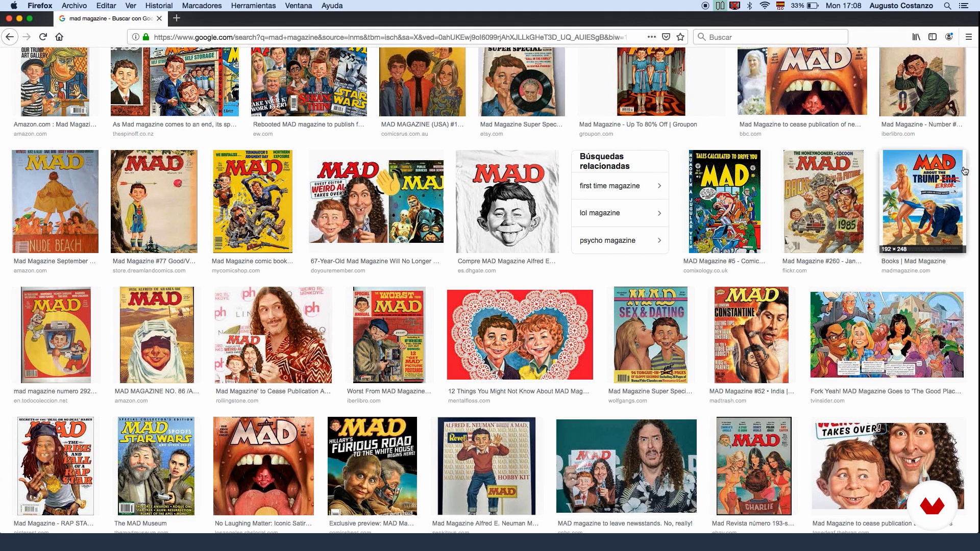Show sidebars icon in Firefox toolbar
The width and height of the screenshot is (980, 551).
pyautogui.click(x=933, y=37)
